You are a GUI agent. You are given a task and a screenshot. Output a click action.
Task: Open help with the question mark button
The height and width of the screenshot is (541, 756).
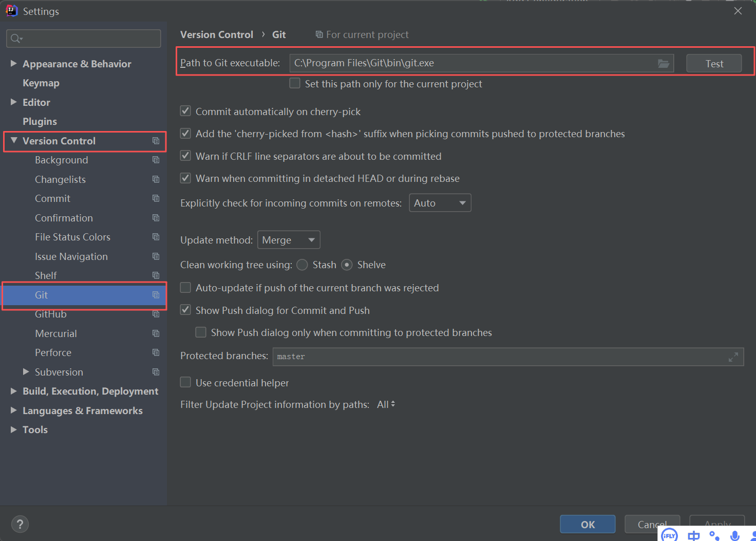coord(20,524)
